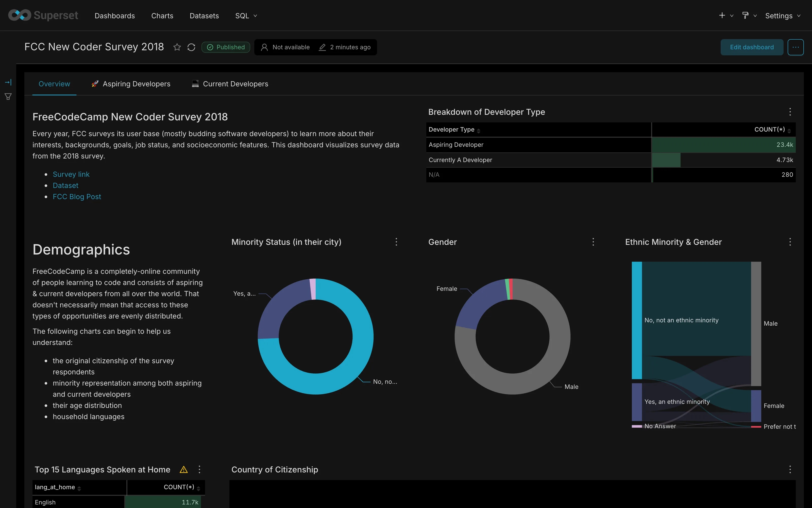Screen dimensions: 812x508
Task: Open Breakdown of Developer Type chart menu
Action: pos(790,112)
